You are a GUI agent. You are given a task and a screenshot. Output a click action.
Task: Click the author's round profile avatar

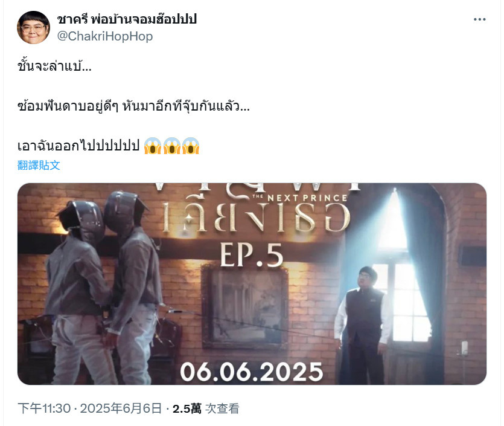tap(33, 27)
